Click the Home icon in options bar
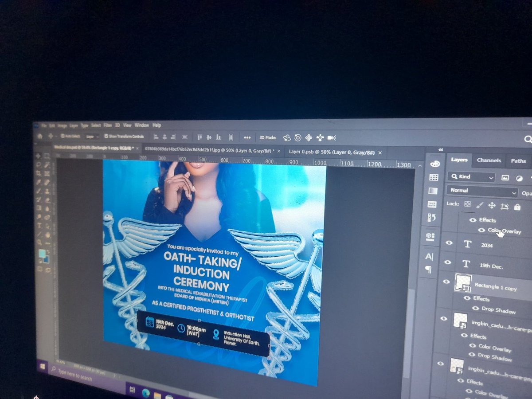532x399 pixels. pos(40,136)
